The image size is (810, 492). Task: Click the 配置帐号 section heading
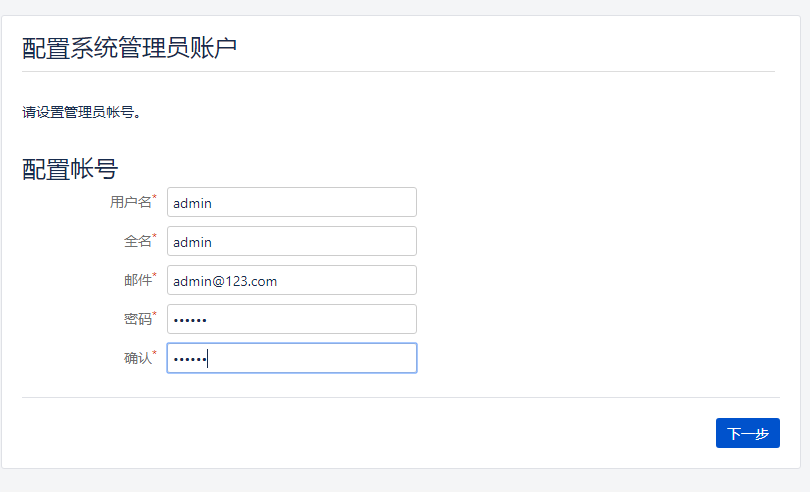point(70,169)
